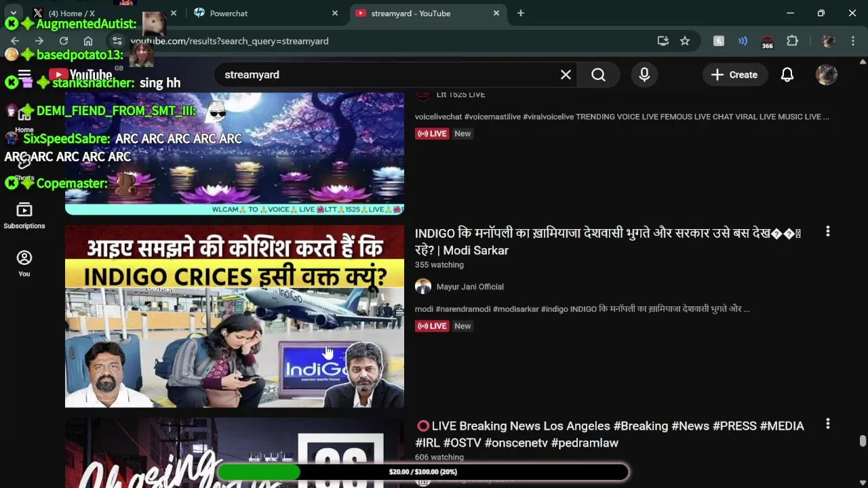Click the $20.00 / $100.00 donation goal bar

[x=423, y=472]
